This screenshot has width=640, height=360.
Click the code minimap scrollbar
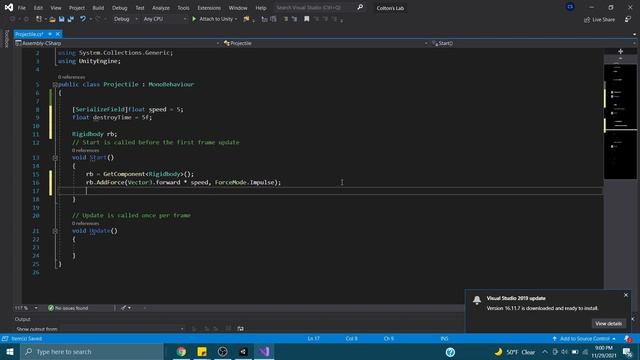[620, 122]
